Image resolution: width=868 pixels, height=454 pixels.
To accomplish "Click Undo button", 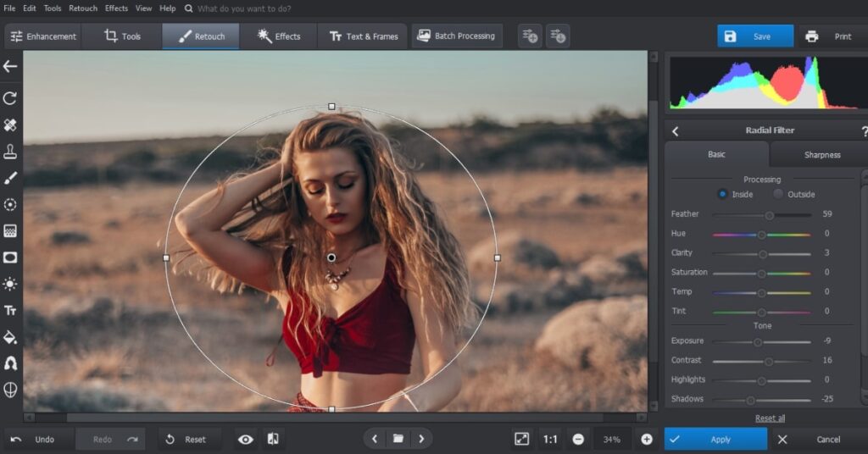I will (36, 440).
